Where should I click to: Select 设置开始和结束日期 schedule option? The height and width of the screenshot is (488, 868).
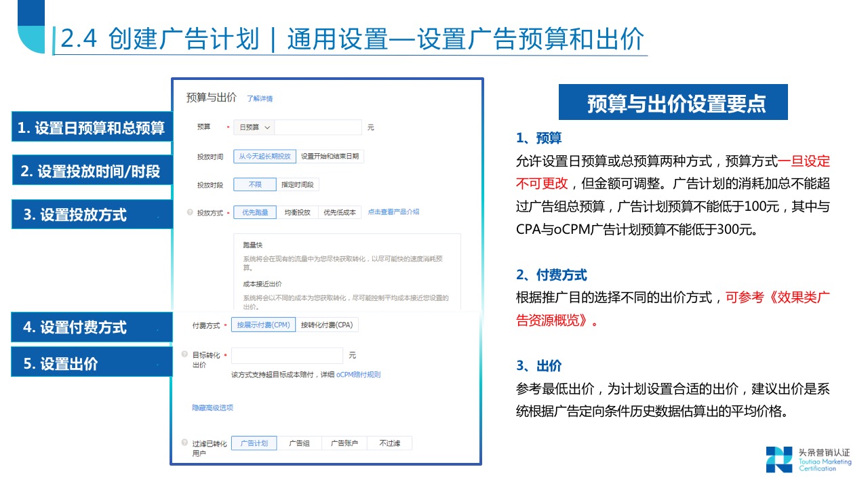point(330,155)
